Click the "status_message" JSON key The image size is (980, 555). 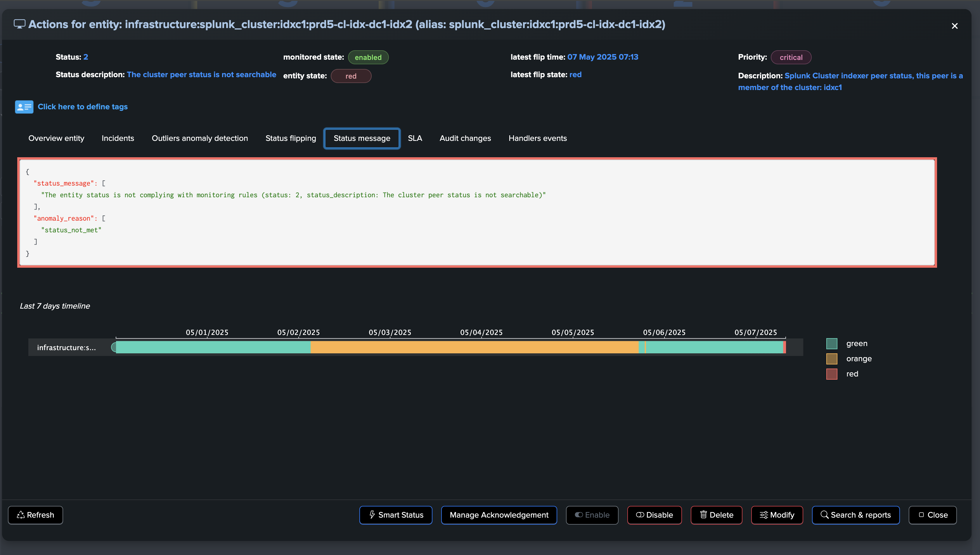64,183
